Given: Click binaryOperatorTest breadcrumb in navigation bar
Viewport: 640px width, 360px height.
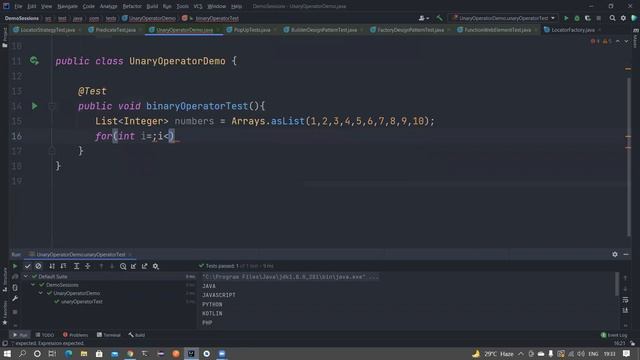Looking at the screenshot, I should click(x=211, y=18).
